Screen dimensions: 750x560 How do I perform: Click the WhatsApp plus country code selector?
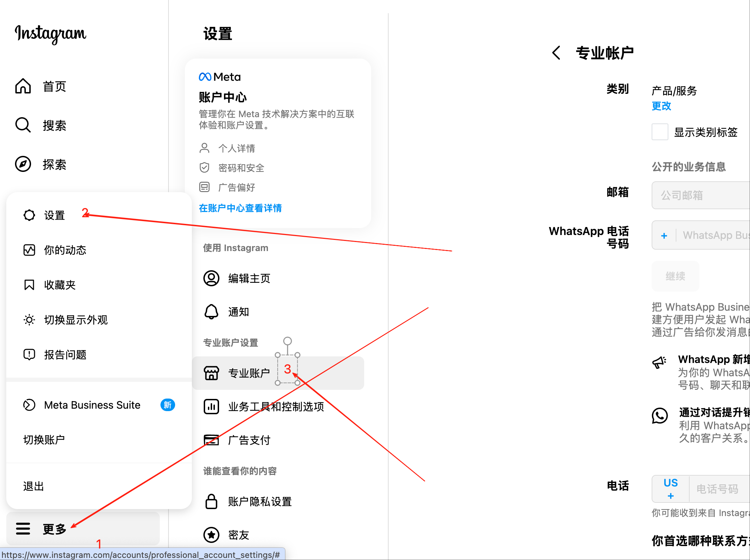tap(664, 236)
